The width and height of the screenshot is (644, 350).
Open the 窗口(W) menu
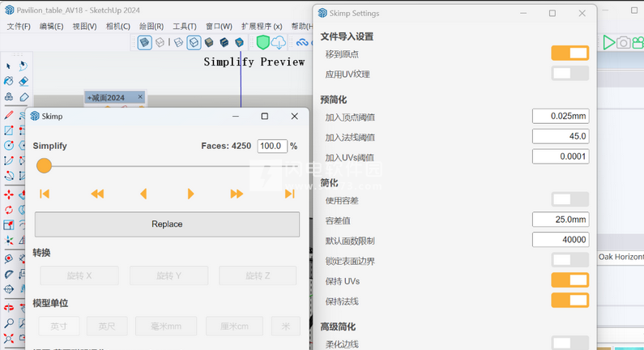pyautogui.click(x=219, y=26)
